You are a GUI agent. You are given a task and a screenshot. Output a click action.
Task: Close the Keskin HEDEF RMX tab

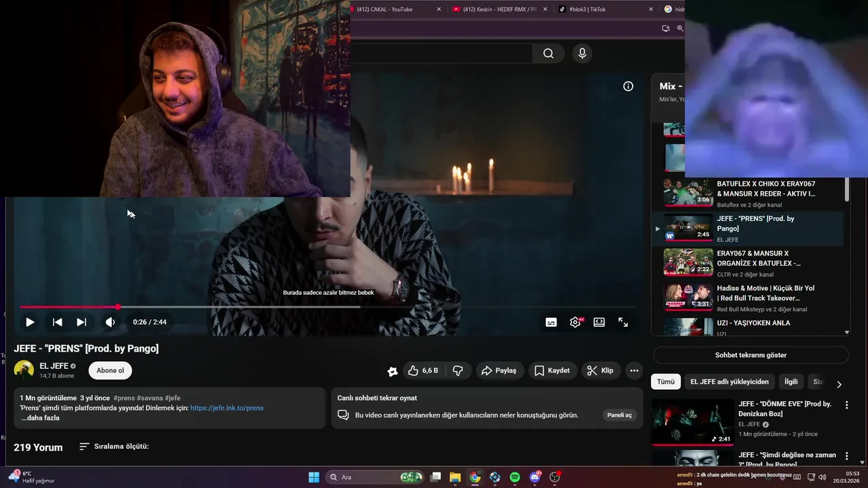click(x=545, y=9)
